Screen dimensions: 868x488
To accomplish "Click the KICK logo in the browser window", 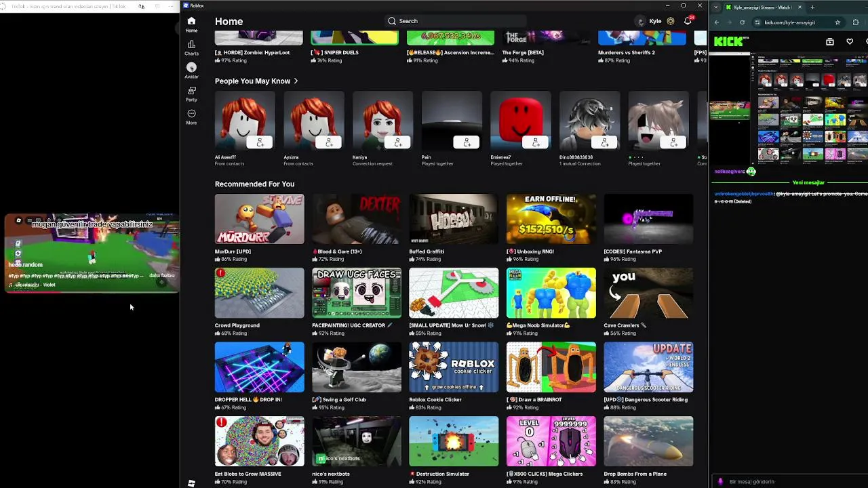I will click(x=731, y=41).
